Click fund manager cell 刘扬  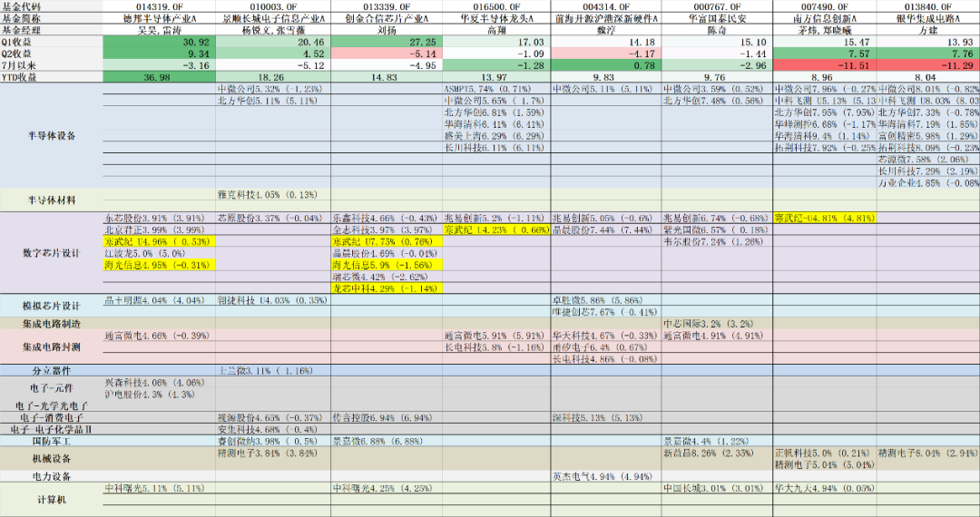387,30
